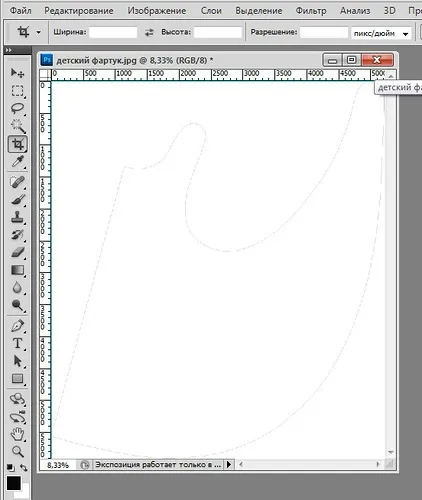The height and width of the screenshot is (500, 422).
Task: Swap width and height values
Action: 149,32
